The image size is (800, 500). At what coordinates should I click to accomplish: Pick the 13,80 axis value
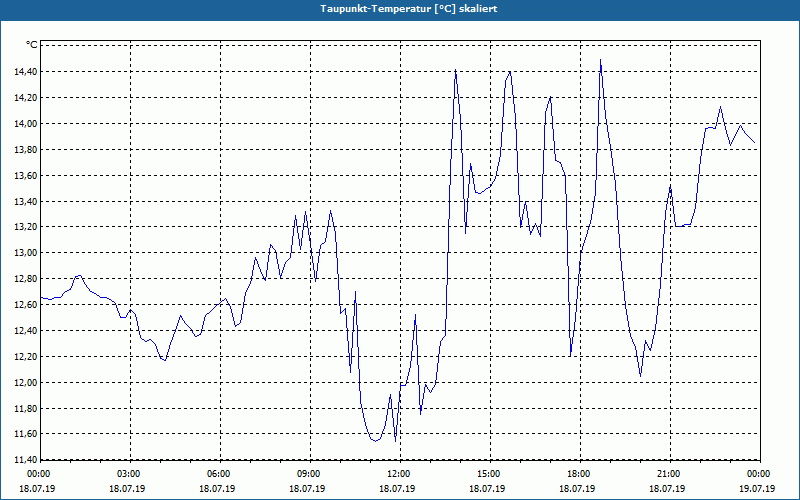point(26,149)
